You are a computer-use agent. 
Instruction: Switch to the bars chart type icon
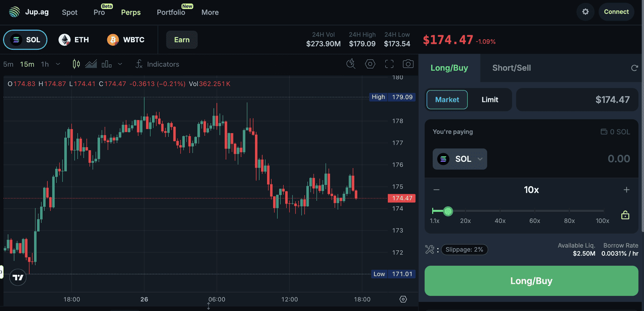point(106,64)
